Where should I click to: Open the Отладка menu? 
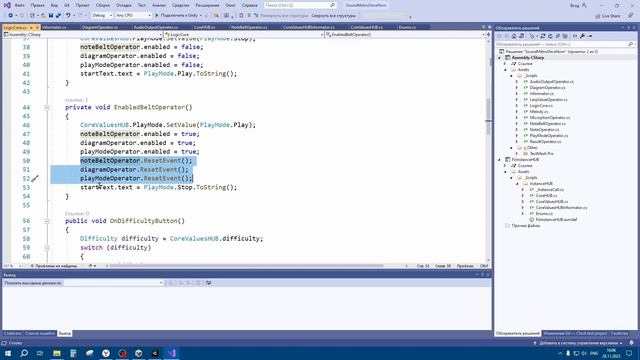123,5
